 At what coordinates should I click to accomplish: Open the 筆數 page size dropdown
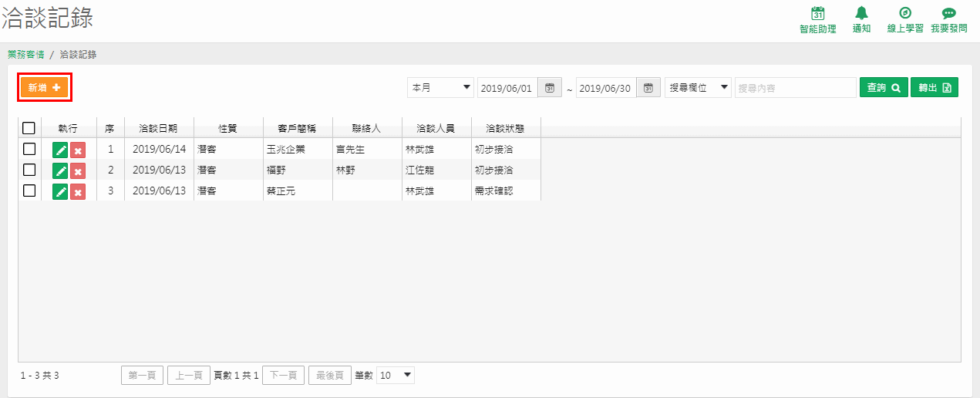tap(396, 376)
